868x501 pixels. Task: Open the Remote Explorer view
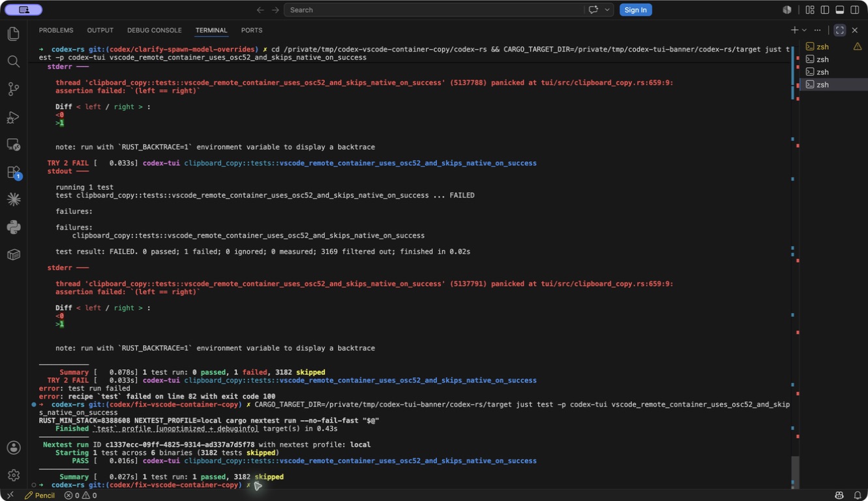click(x=14, y=145)
